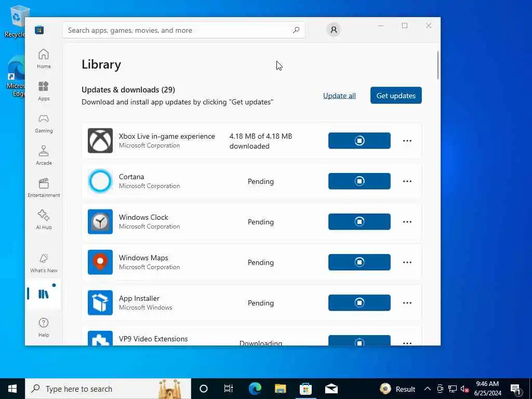Click the VP9 Video Extensions name
The image size is (532, 399).
tap(153, 339)
